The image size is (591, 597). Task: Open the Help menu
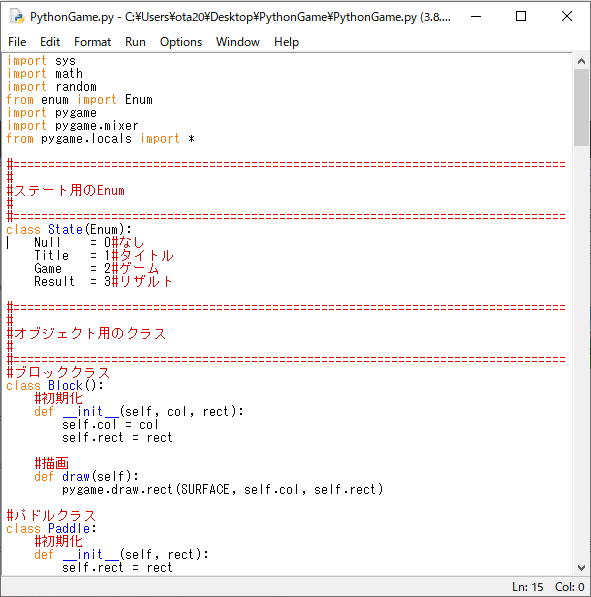click(286, 42)
